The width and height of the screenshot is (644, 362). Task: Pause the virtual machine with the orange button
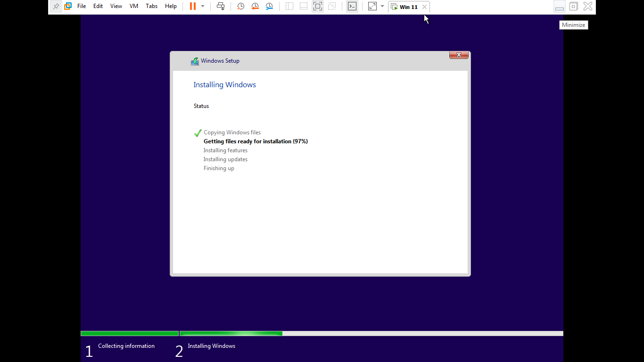point(192,7)
